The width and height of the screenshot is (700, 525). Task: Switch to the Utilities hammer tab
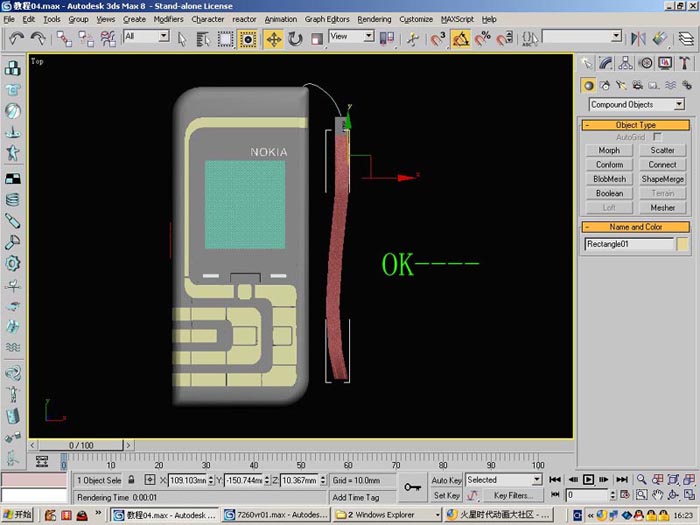point(685,63)
